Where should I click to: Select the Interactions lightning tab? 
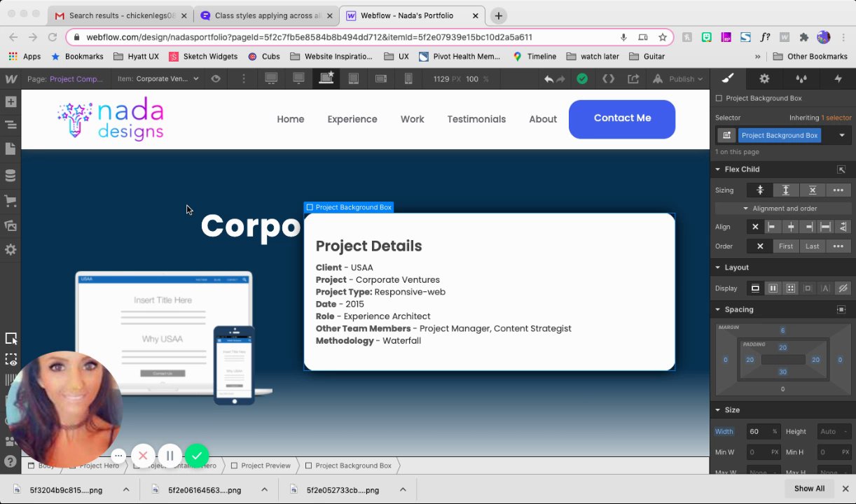pos(838,79)
